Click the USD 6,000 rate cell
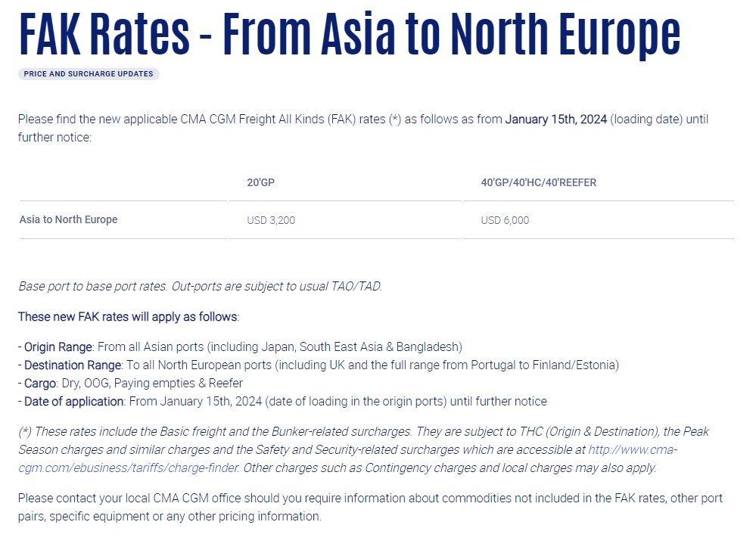 [x=505, y=220]
